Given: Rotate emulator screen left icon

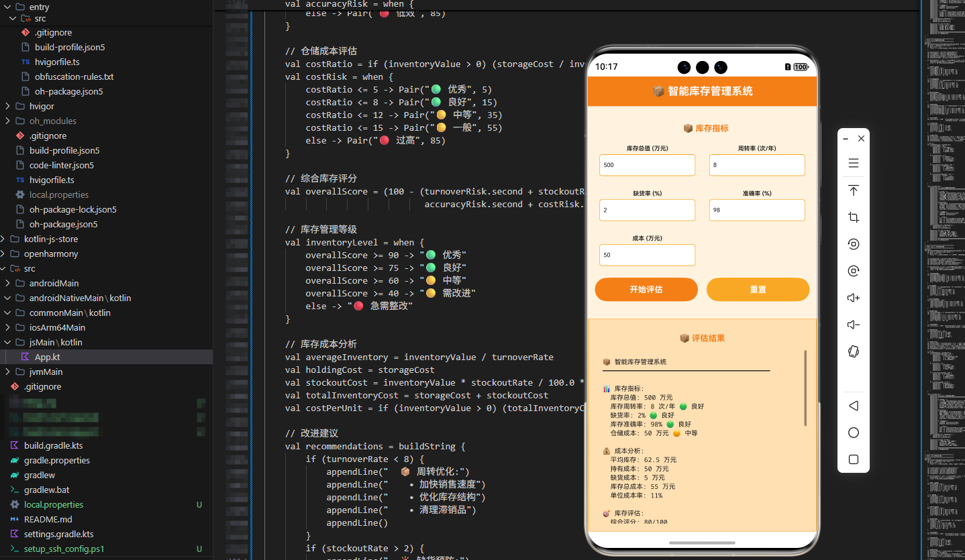Looking at the screenshot, I should (x=854, y=244).
